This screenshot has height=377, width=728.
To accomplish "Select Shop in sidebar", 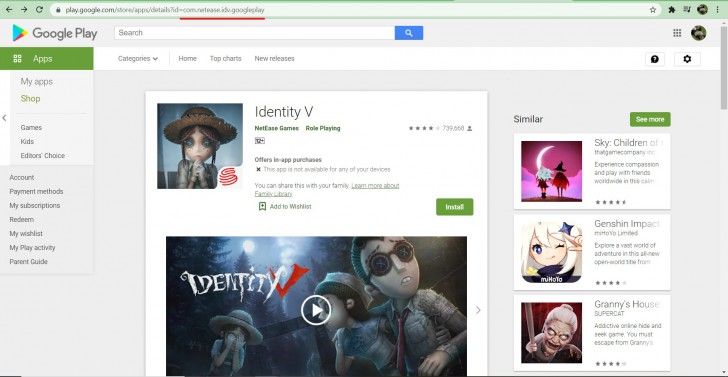I will pos(30,98).
